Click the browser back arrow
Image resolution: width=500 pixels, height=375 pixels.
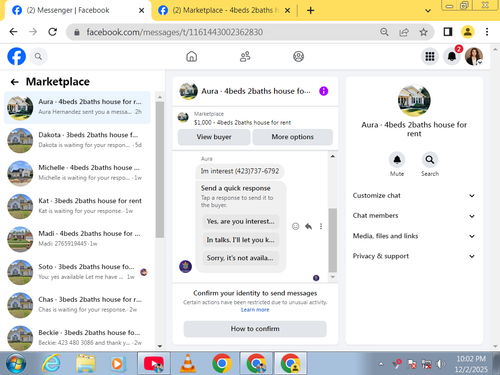(x=13, y=32)
